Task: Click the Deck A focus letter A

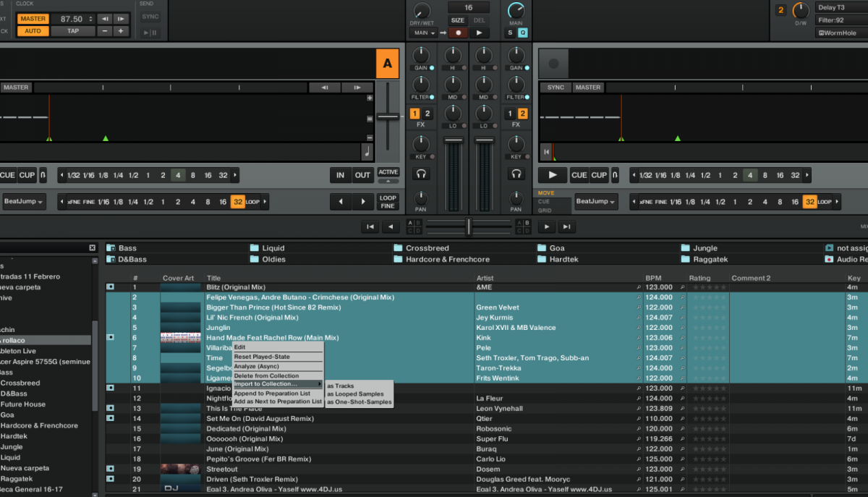Action: [x=387, y=64]
